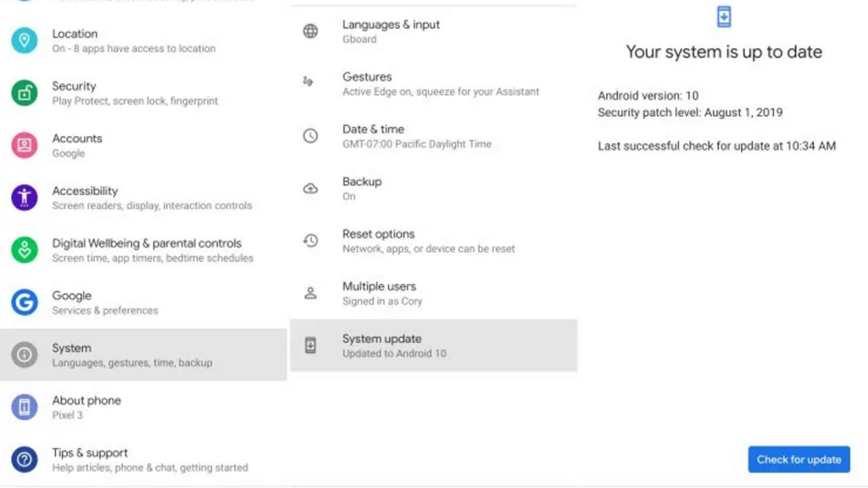Tap the Tips & support question icon
The width and height of the screenshot is (868, 488).
[x=25, y=459]
